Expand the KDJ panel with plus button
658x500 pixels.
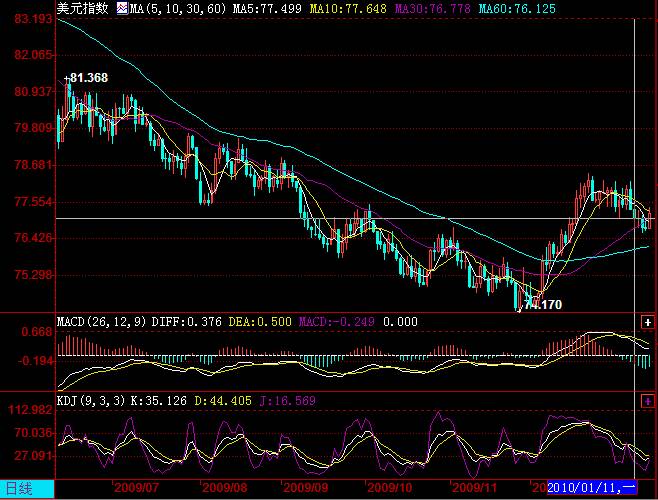[648, 401]
